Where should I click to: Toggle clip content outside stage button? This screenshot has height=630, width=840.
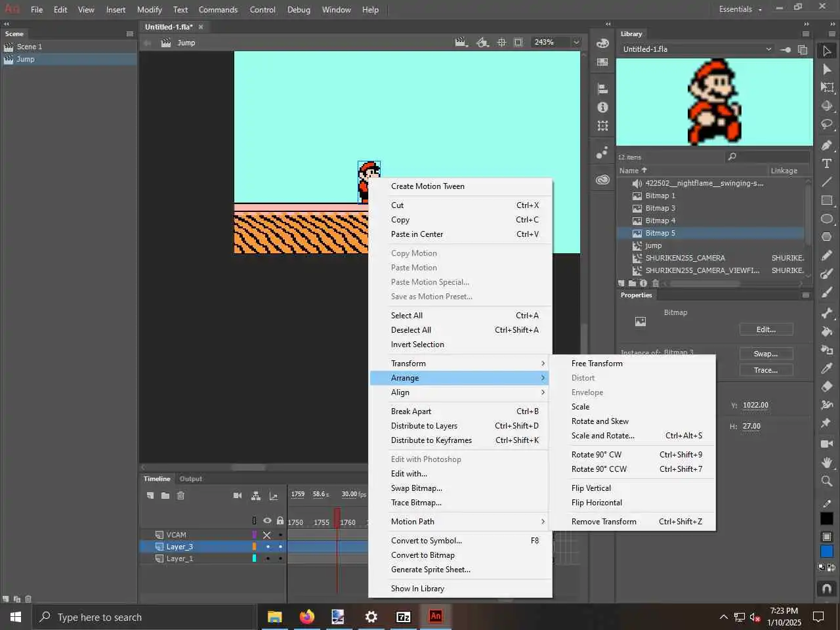click(518, 42)
